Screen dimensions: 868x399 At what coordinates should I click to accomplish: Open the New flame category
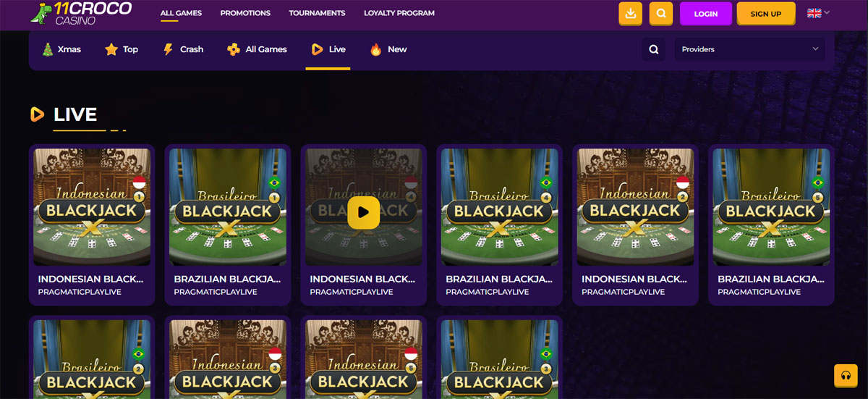[388, 49]
